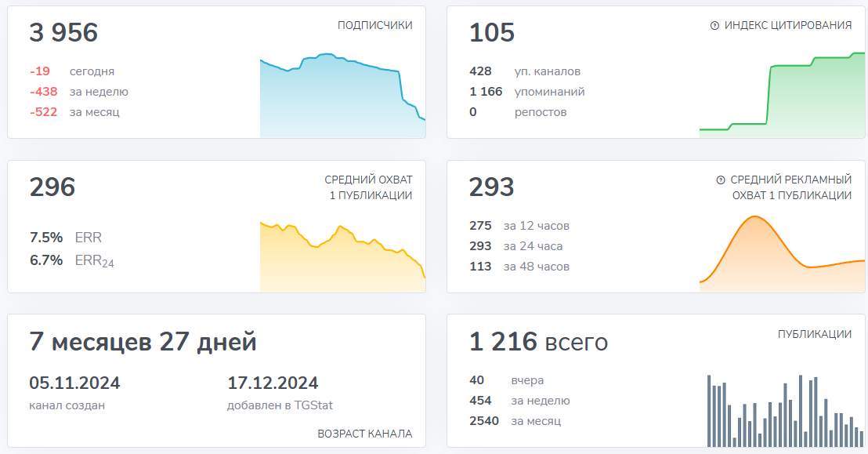Open the ad reach orange chart
This screenshot has height=454, width=868.
782,254
